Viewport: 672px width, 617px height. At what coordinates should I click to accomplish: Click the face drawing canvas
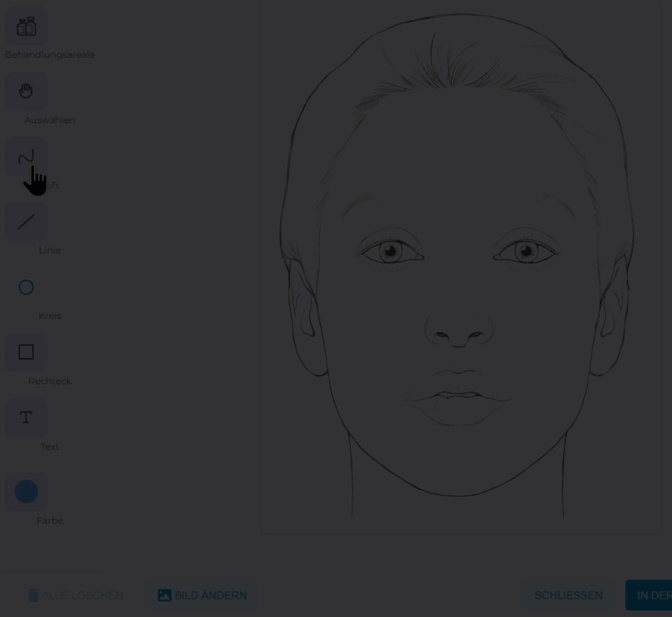[462, 267]
